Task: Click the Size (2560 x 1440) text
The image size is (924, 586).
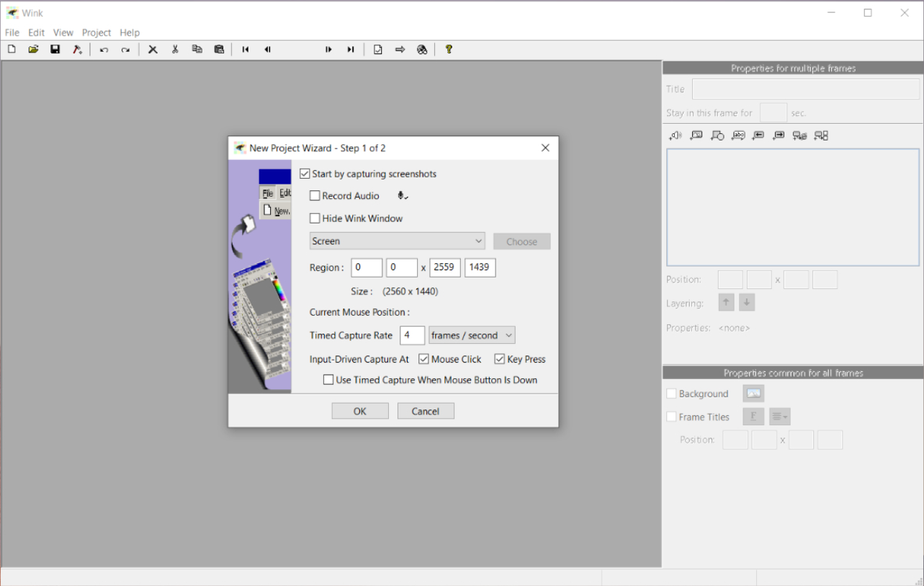Action: (395, 291)
